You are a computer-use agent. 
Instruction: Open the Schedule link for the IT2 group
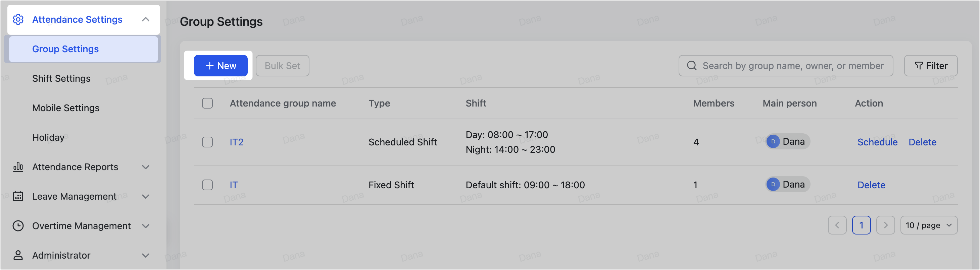tap(877, 142)
